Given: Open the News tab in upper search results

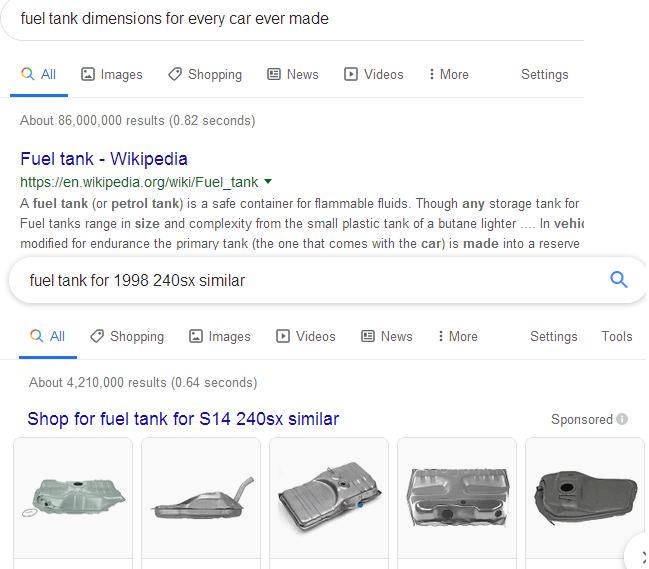Looking at the screenshot, I should pyautogui.click(x=293, y=74).
